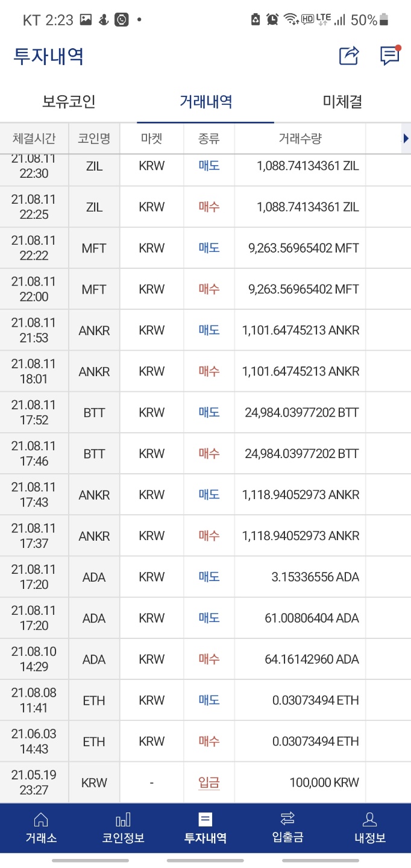
Task: Tap the 체결시간 column header
Action: pos(34,139)
